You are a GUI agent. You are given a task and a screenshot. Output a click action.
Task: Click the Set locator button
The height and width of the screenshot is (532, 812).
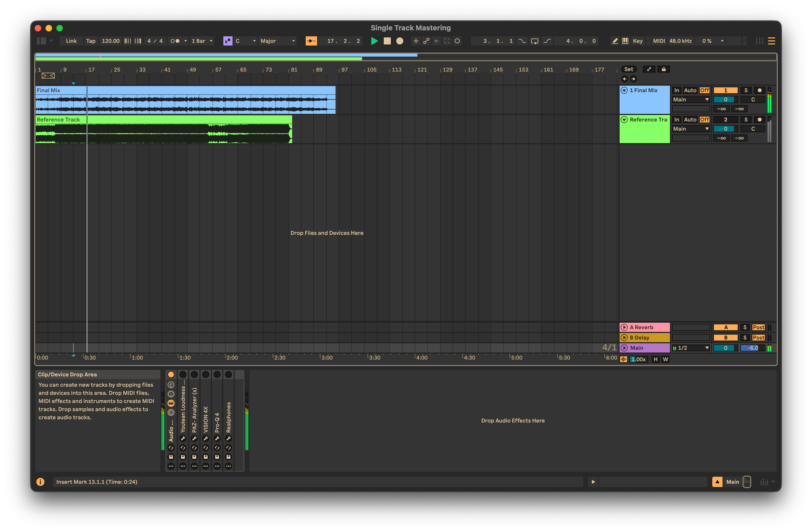pos(629,69)
